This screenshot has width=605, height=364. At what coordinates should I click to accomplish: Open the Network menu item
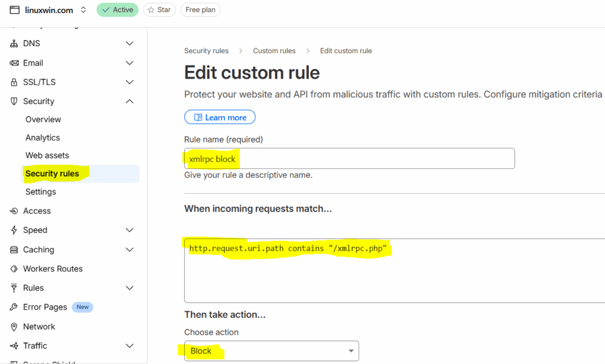tap(40, 327)
